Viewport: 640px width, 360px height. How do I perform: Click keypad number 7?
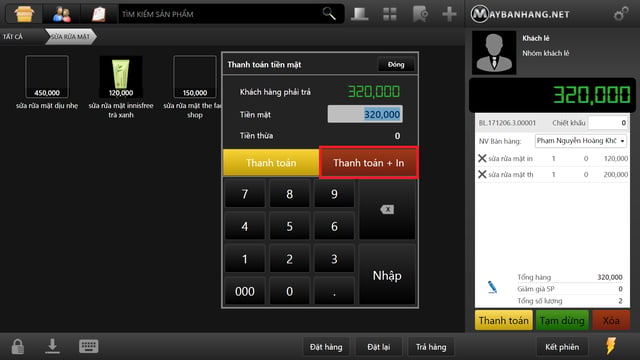pos(244,193)
